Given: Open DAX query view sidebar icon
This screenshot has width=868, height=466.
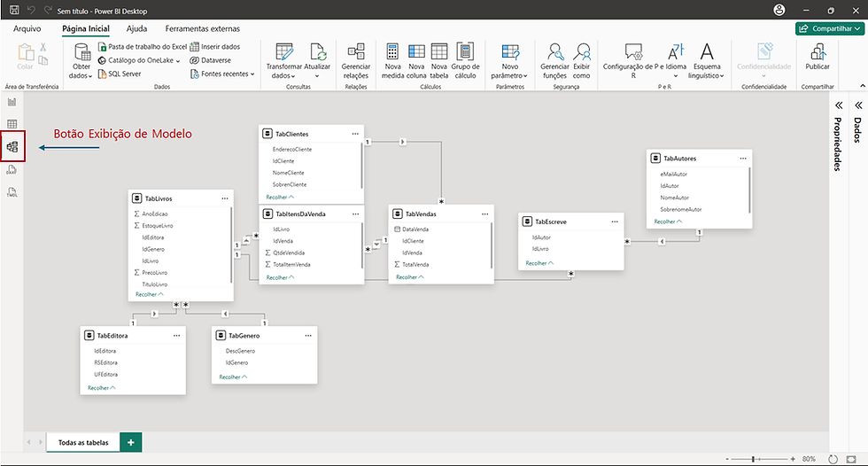Looking at the screenshot, I should 12,170.
